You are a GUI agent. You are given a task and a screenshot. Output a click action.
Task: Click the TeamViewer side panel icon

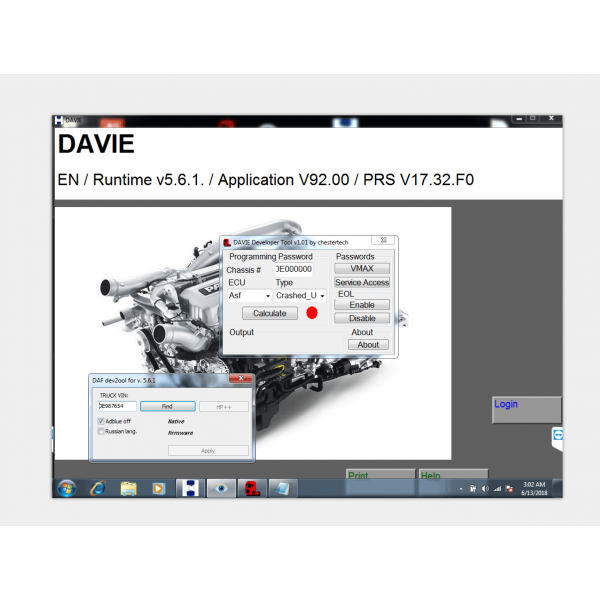[558, 435]
